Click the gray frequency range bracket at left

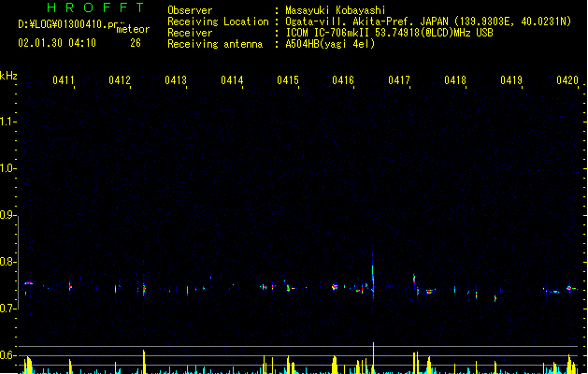pos(19,263)
